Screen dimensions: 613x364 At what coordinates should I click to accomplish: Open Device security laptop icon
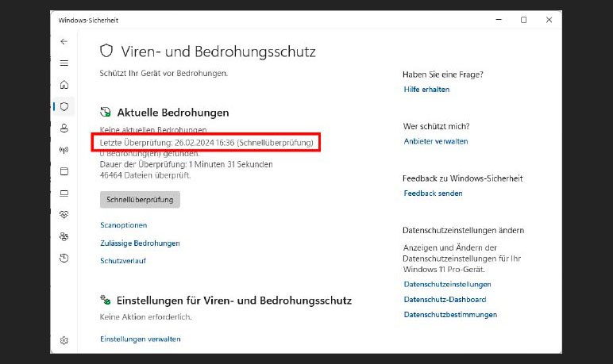64,193
